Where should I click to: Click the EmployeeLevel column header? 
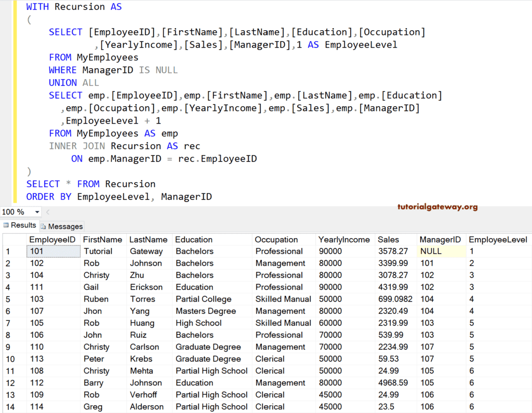pos(497,239)
